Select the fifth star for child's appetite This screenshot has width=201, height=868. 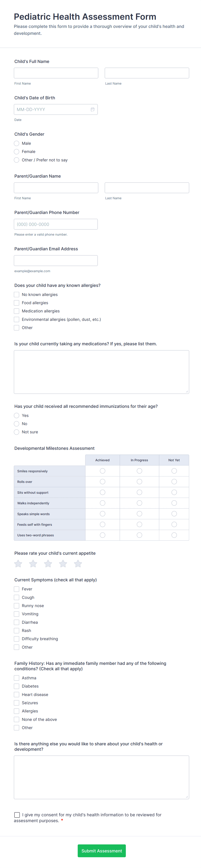[x=78, y=563]
